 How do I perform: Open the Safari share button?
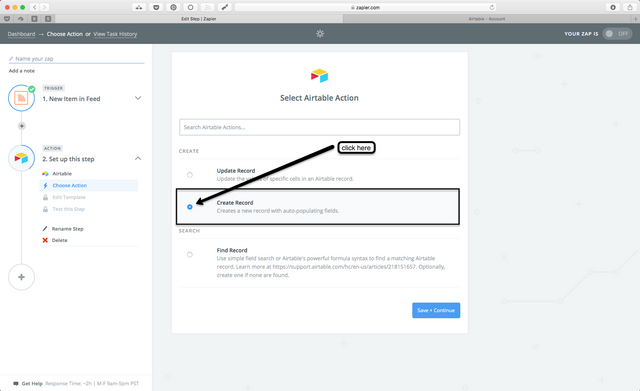630,7
